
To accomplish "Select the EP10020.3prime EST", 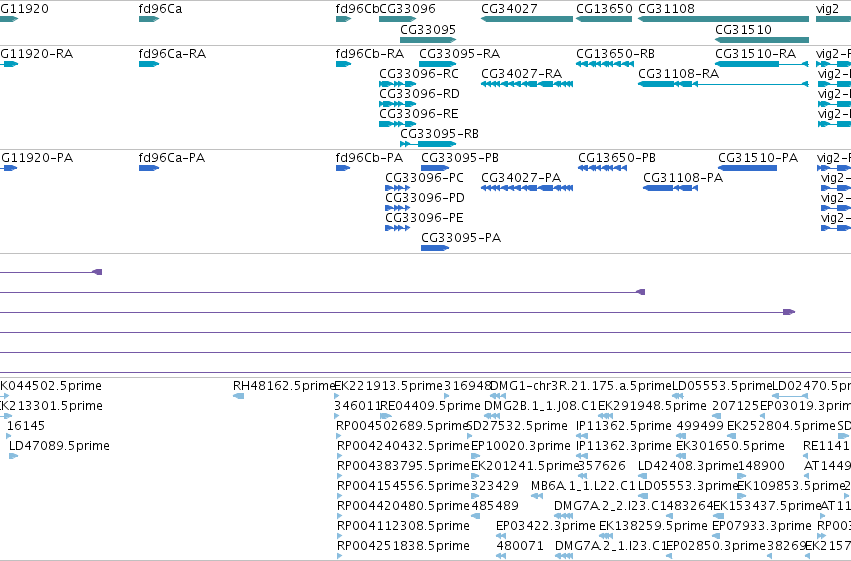I will [x=475, y=456].
